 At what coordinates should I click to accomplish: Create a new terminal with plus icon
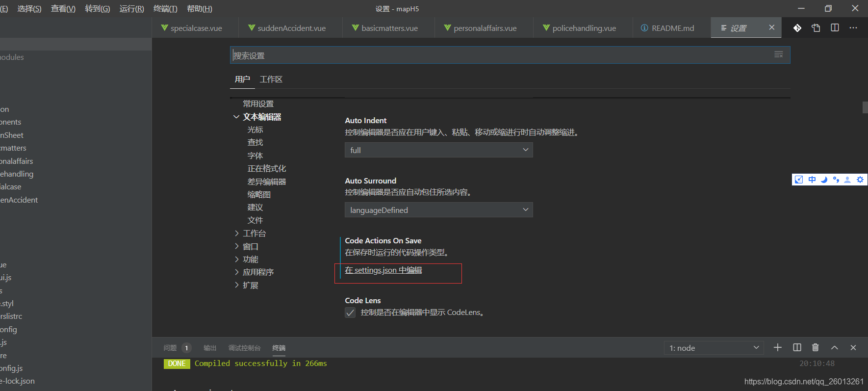tap(778, 347)
